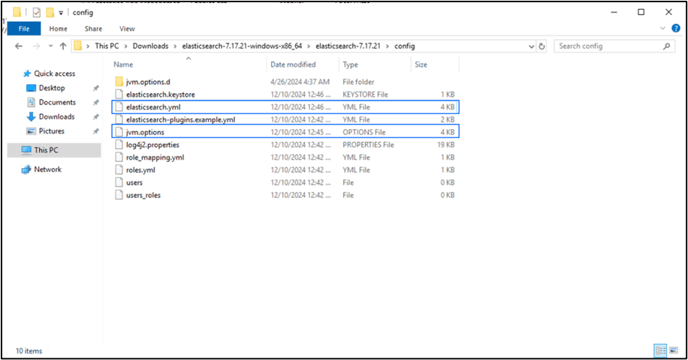Expand chevron after This PC in address bar

[126, 46]
